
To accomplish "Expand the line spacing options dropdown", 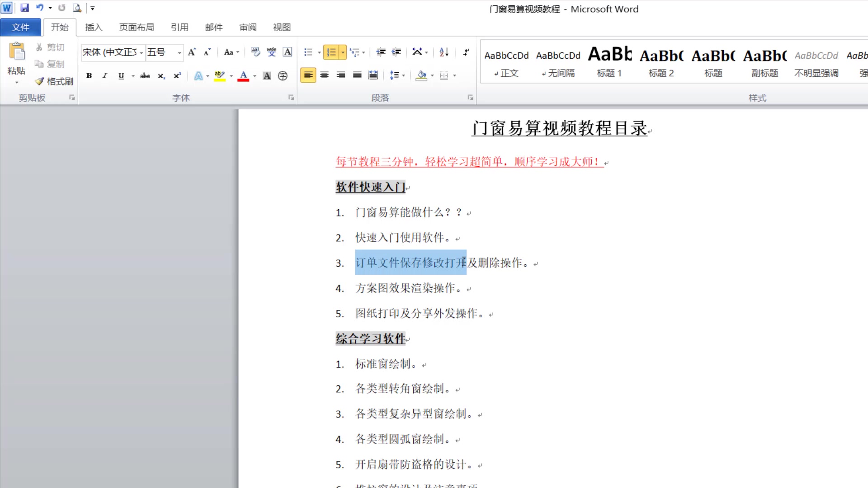I will [x=402, y=75].
